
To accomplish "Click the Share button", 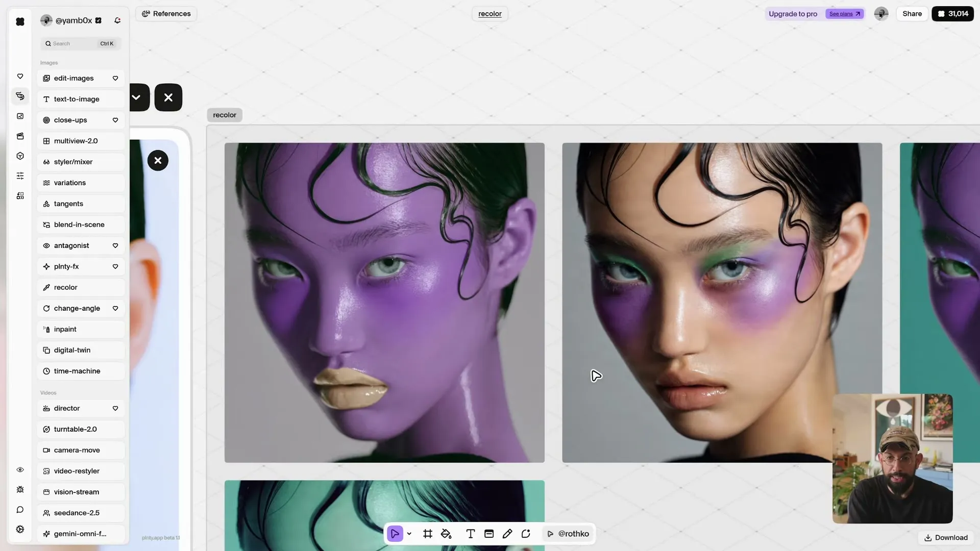I will (912, 14).
